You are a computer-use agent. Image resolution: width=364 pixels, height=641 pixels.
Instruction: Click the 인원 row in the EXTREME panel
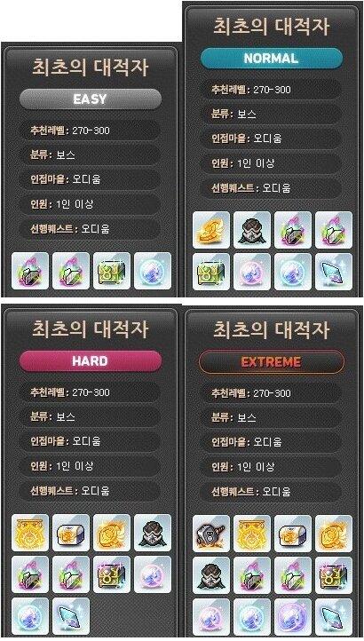pyautogui.click(x=271, y=466)
